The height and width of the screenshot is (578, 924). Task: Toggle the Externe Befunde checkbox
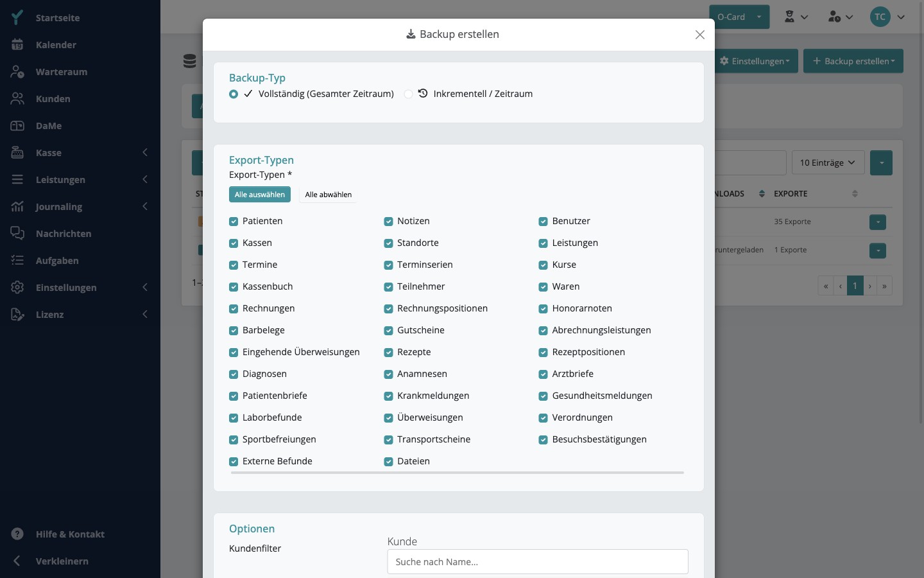[x=234, y=462]
